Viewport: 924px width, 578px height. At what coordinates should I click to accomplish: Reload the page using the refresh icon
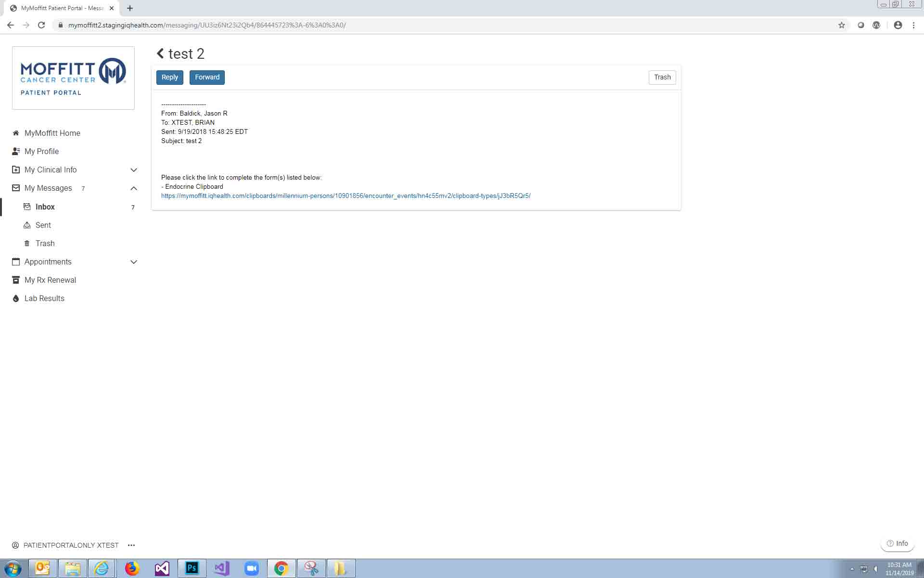(x=41, y=25)
